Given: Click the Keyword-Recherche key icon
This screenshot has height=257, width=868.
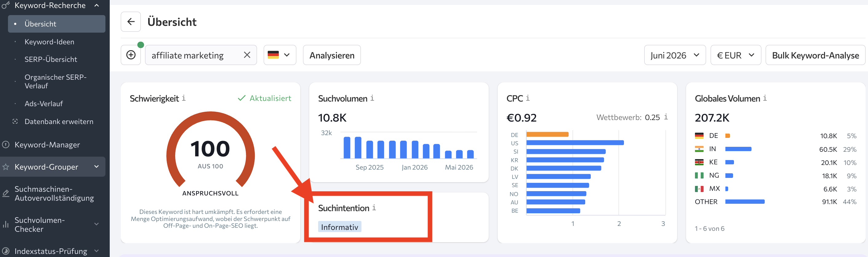Looking at the screenshot, I should (x=6, y=5).
